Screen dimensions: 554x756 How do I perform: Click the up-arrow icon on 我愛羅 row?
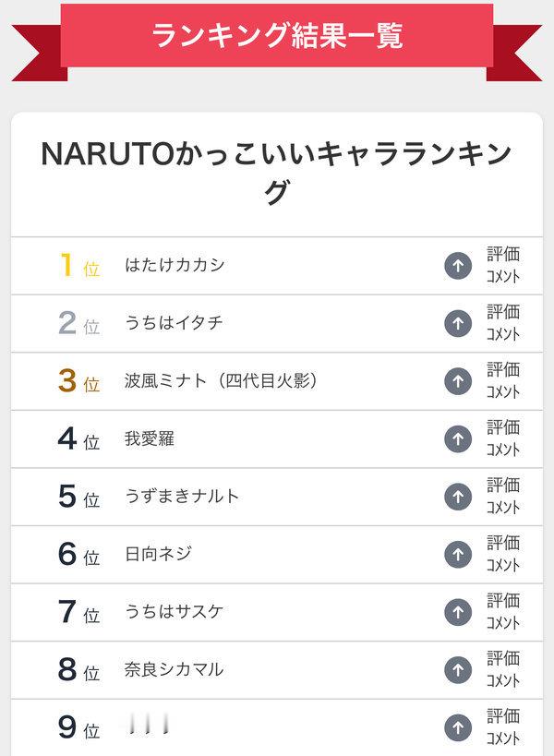coord(458,439)
